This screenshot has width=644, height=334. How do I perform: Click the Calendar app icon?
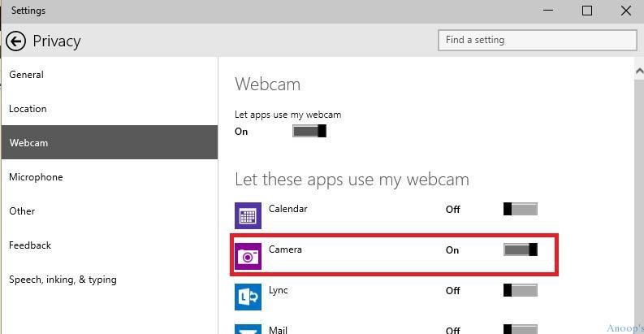tap(248, 215)
